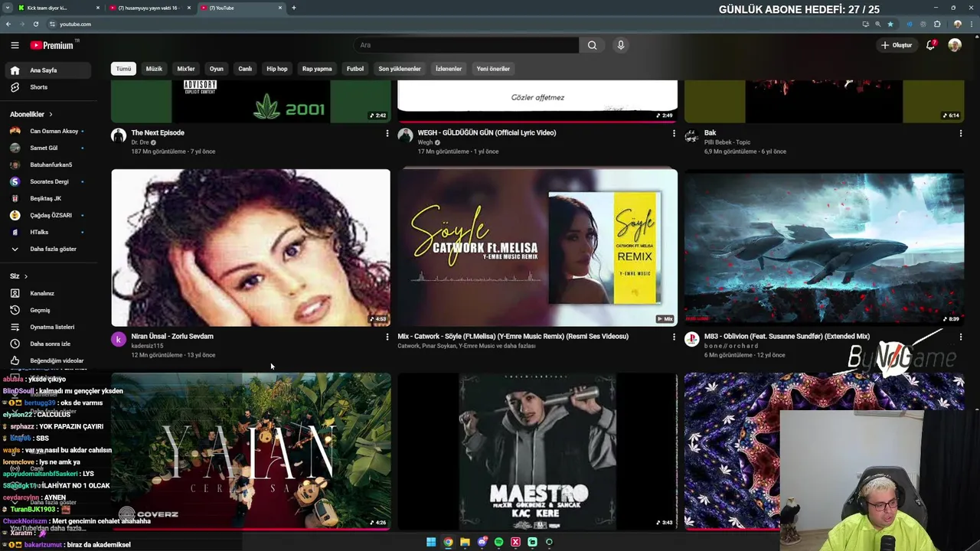980x551 pixels.
Task: Click the YouTube Premium logo
Action: [52, 45]
